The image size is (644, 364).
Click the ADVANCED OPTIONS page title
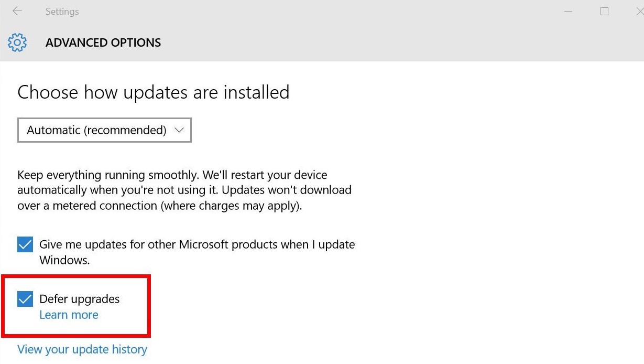click(x=103, y=43)
